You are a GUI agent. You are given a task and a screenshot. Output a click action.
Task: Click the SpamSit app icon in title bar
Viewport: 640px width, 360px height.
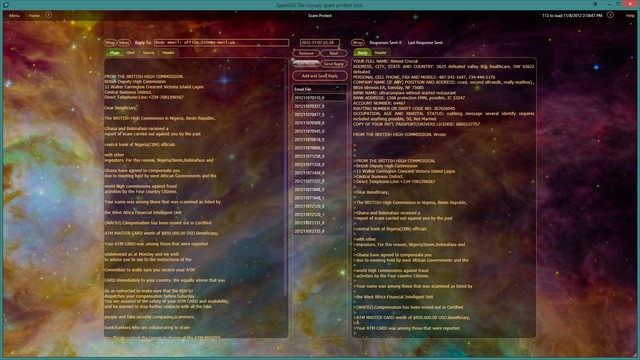(x=6, y=4)
